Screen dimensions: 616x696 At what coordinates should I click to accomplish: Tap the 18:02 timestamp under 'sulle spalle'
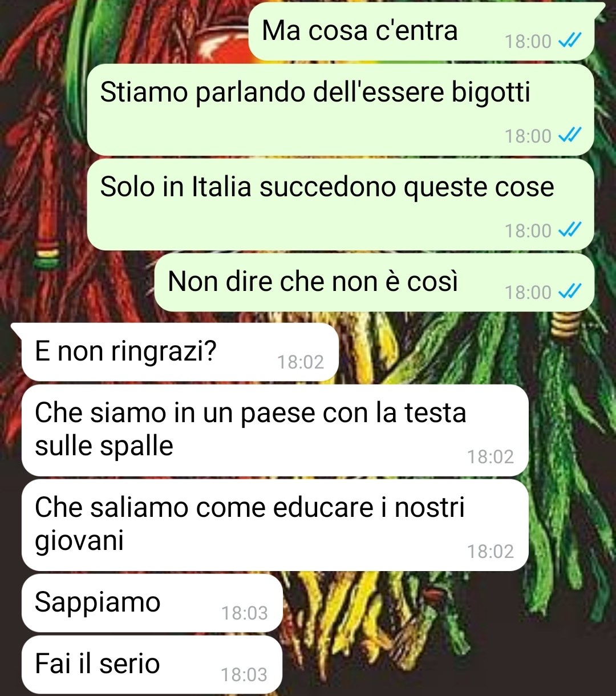tap(491, 457)
